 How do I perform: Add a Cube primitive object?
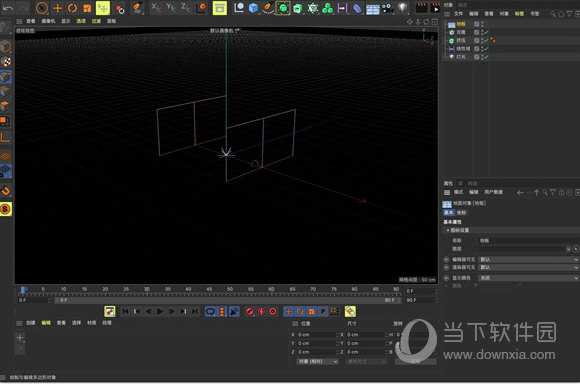(x=253, y=8)
